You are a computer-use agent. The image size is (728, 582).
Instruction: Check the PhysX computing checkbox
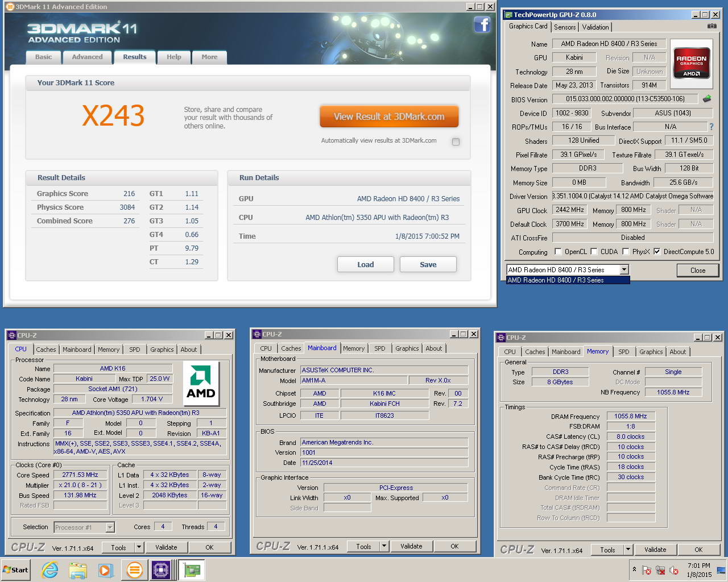point(626,252)
